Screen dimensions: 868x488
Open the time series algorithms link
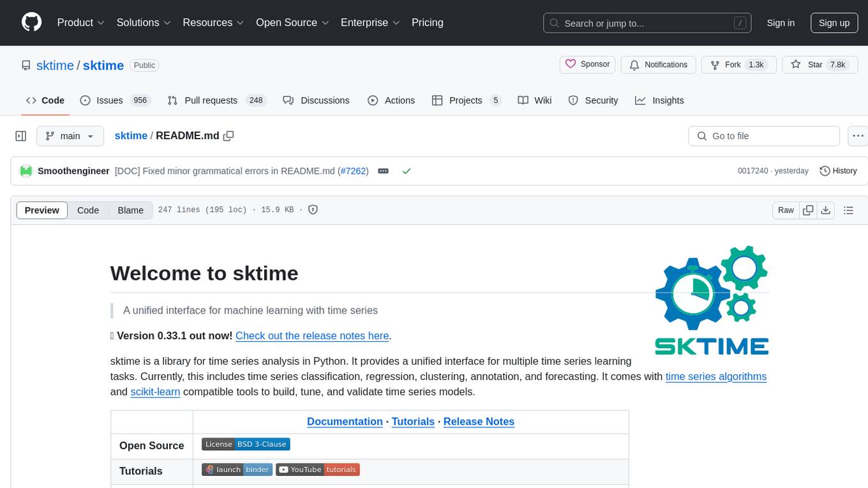point(716,377)
